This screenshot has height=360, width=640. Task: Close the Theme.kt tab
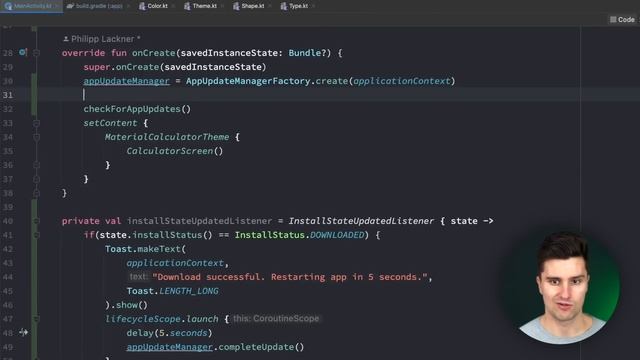pyautogui.click(x=223, y=6)
